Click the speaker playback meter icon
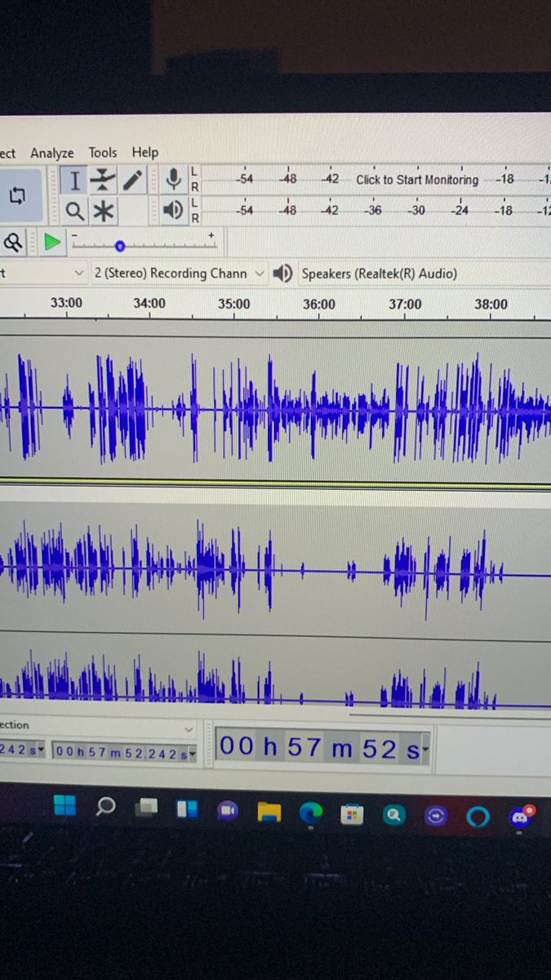 [x=172, y=211]
